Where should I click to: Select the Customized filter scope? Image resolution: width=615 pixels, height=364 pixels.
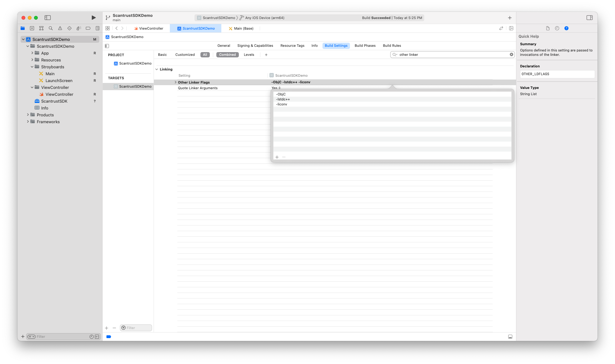coord(185,55)
